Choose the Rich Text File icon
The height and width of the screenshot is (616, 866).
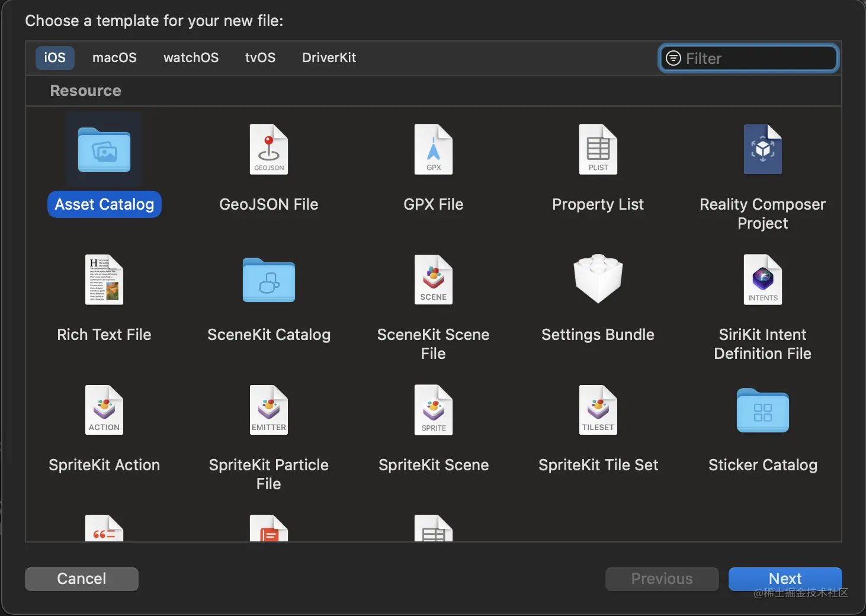[104, 280]
